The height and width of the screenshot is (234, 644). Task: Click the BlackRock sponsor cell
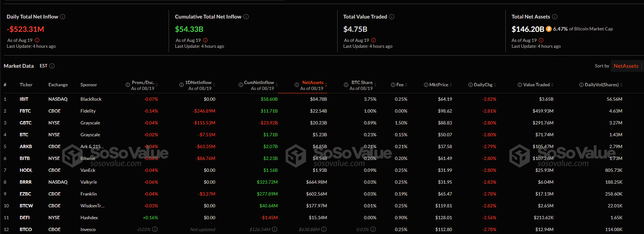click(91, 99)
